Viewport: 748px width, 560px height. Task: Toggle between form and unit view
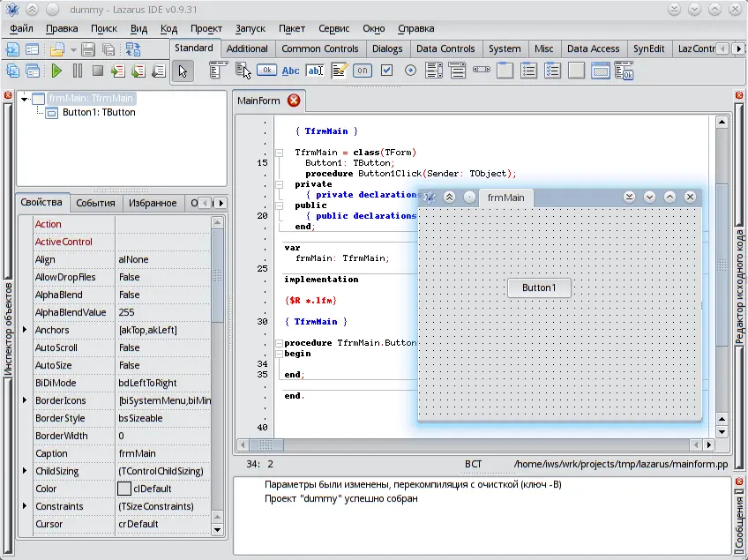pos(133,49)
